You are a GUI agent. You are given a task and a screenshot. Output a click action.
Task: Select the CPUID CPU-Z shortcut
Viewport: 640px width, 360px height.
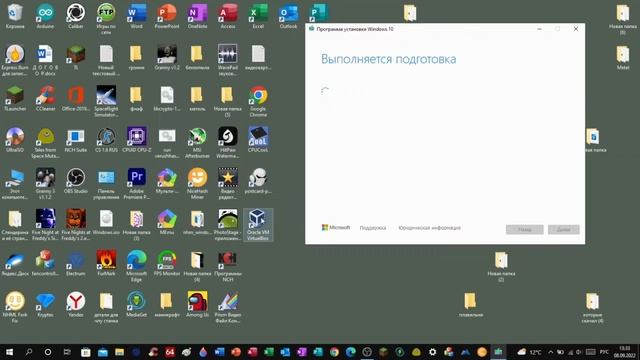(x=136, y=140)
